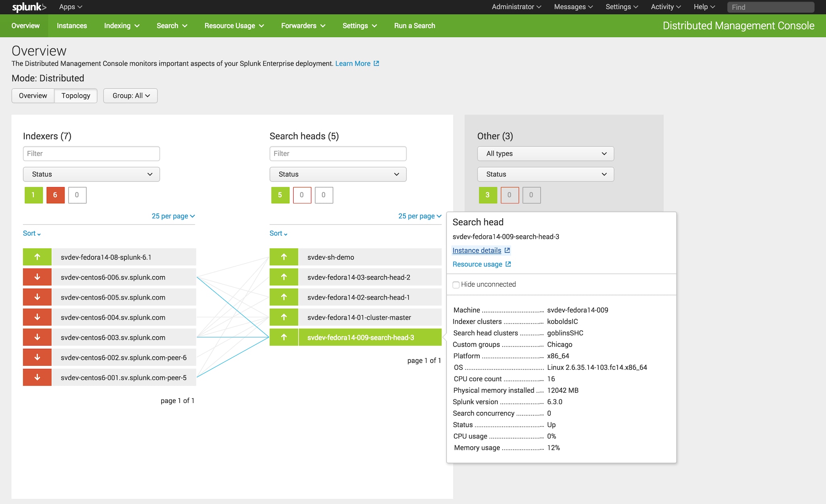Switch to the Overview view tab

[x=33, y=96]
